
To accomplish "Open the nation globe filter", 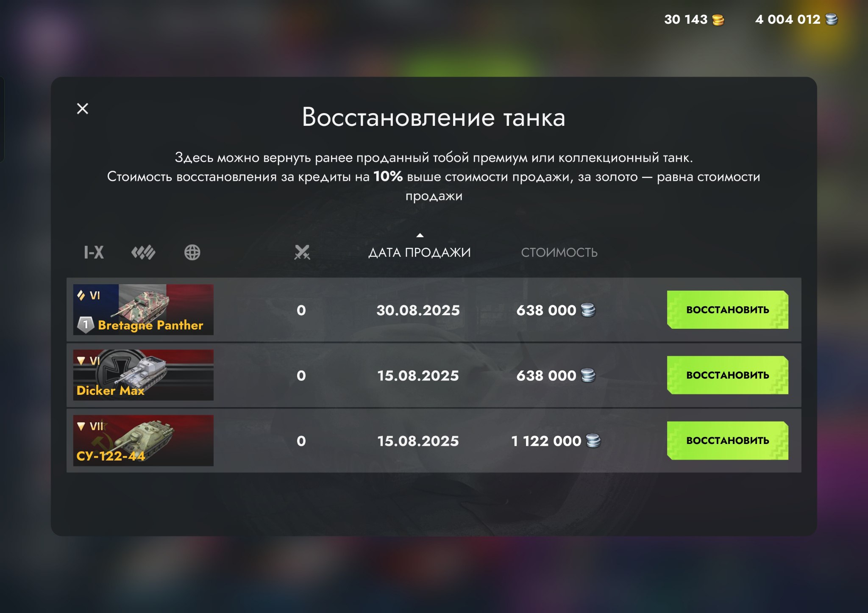I will (192, 252).
